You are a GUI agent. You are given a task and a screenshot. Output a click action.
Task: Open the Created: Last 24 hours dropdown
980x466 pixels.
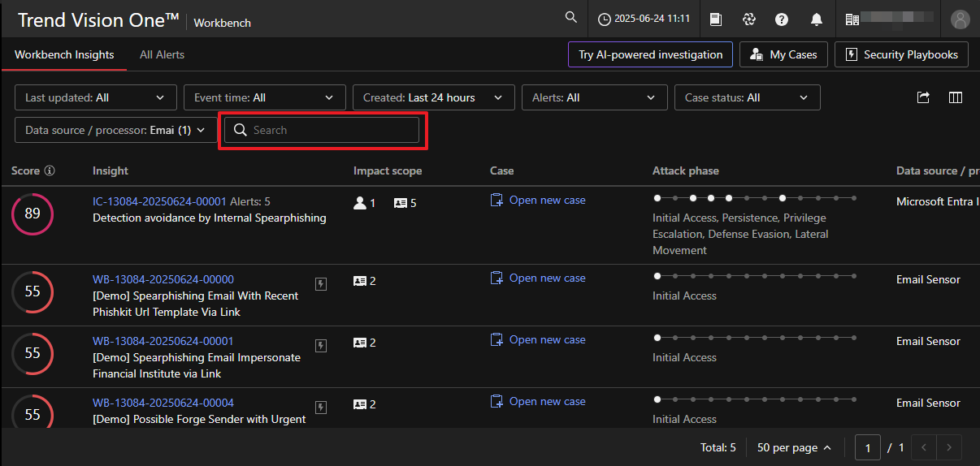pos(433,97)
